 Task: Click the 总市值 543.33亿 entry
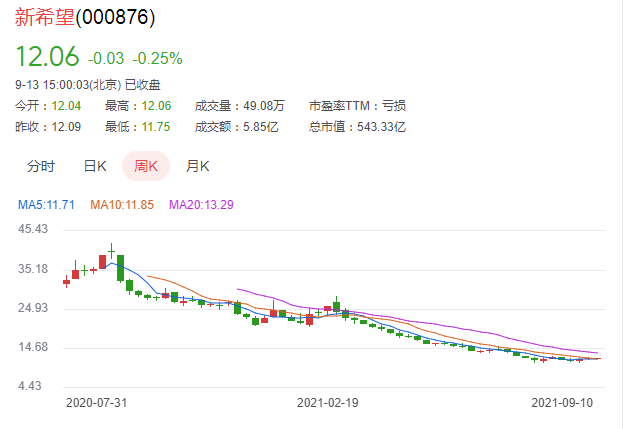357,127
